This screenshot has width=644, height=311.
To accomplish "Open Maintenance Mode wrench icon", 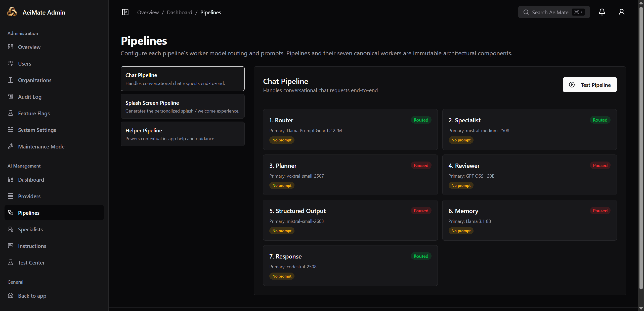I will pos(11,146).
